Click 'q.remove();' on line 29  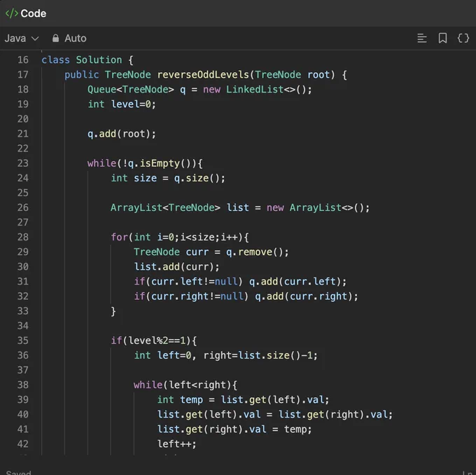(x=258, y=252)
